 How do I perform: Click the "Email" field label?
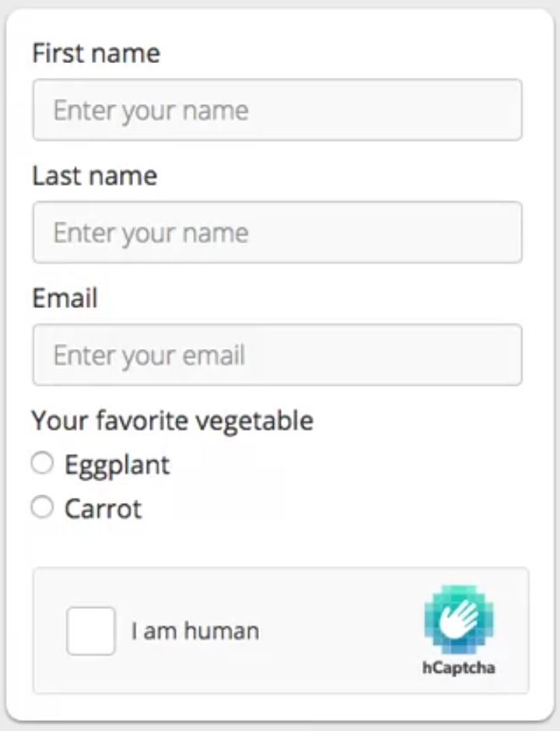click(65, 299)
